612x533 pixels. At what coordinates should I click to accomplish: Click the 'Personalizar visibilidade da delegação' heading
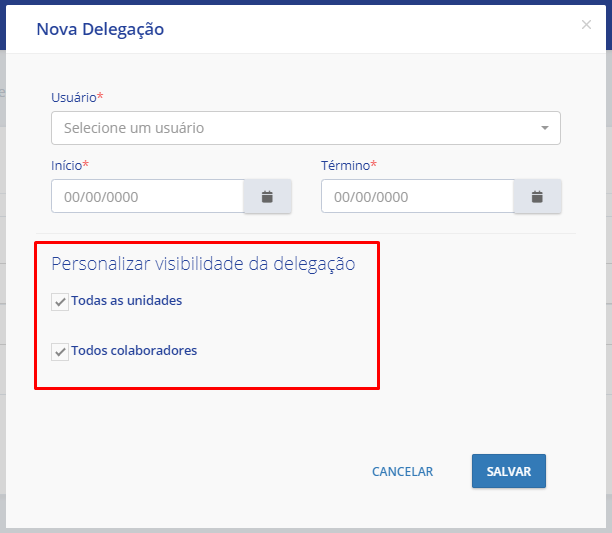pyautogui.click(x=203, y=264)
